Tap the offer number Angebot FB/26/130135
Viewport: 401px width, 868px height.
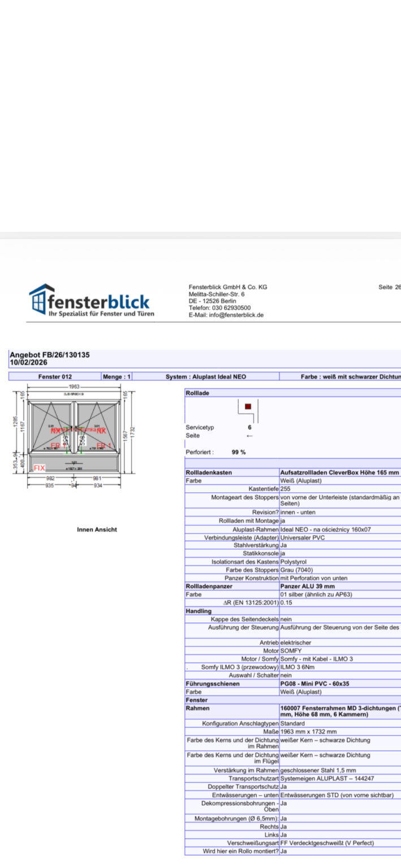(x=50, y=355)
